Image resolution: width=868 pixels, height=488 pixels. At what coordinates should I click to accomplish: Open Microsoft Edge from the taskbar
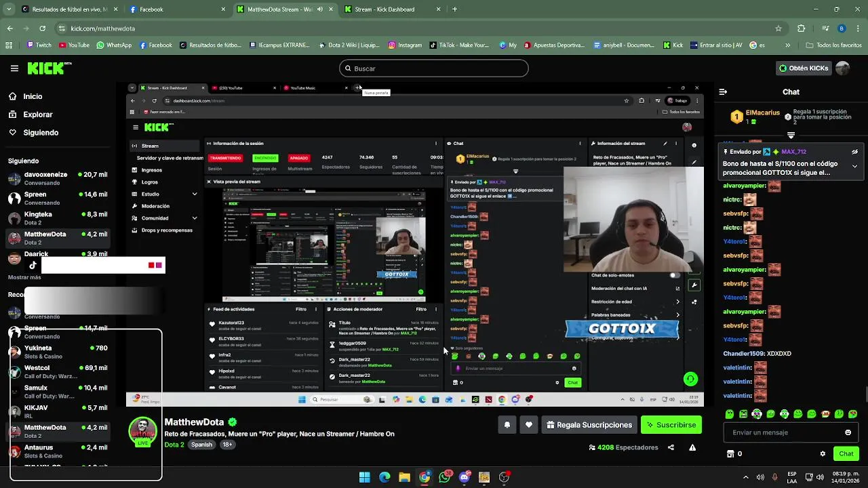coord(384,477)
